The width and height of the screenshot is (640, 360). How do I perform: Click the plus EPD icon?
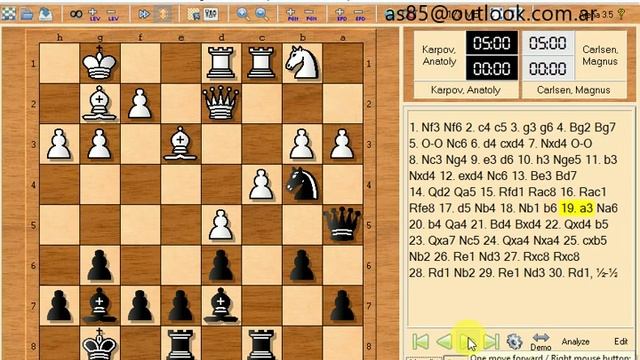pos(341,15)
